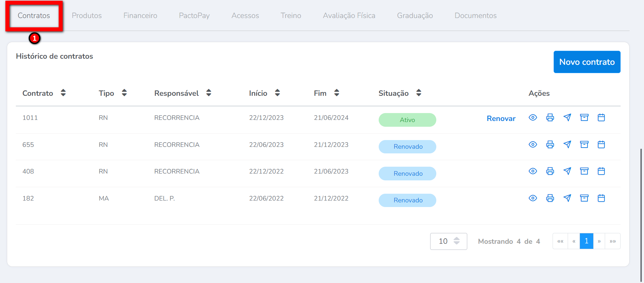Viewport: 644px width, 283px height.
Task: Click the rows-per-page stepper showing 10
Action: (456, 241)
